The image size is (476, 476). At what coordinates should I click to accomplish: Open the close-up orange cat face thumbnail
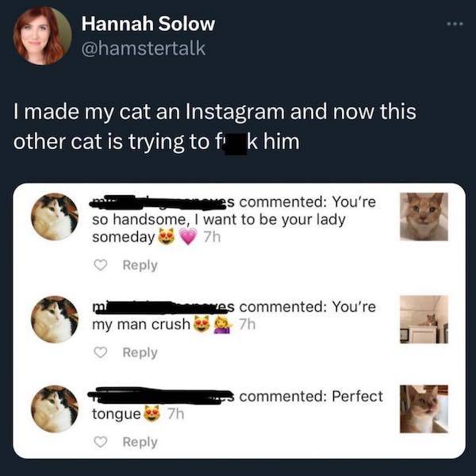[x=424, y=217]
